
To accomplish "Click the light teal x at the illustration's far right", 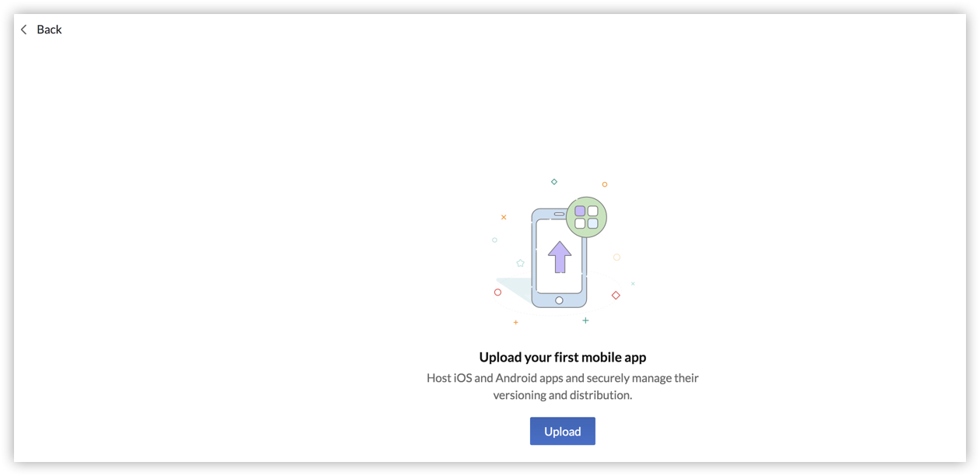I will coord(633,284).
